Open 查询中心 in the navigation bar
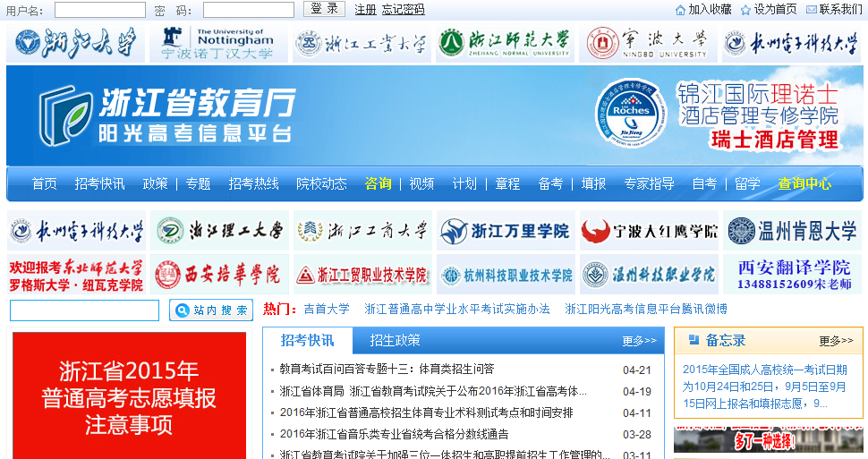868x459 pixels. [804, 183]
